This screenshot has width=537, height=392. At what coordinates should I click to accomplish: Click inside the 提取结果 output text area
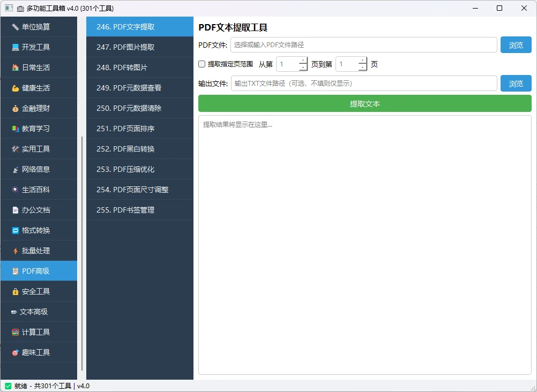coord(365,245)
